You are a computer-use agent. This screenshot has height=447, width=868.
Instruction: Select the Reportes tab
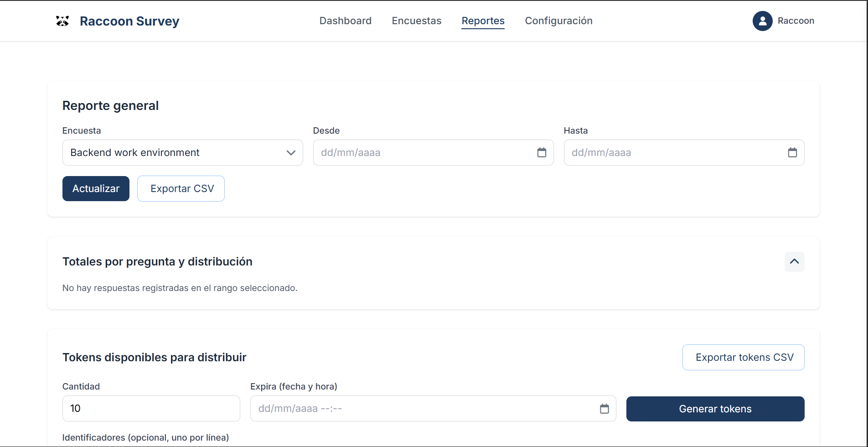pyautogui.click(x=483, y=21)
